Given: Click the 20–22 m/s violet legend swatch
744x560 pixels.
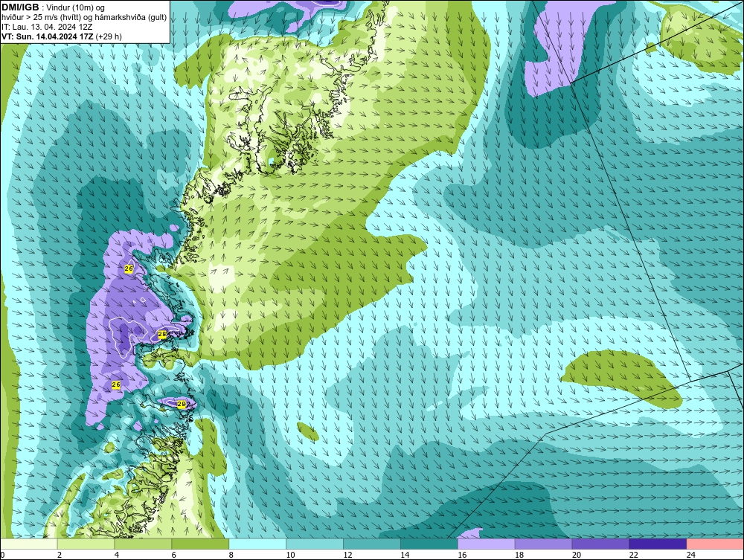Looking at the screenshot, I should coord(600,544).
